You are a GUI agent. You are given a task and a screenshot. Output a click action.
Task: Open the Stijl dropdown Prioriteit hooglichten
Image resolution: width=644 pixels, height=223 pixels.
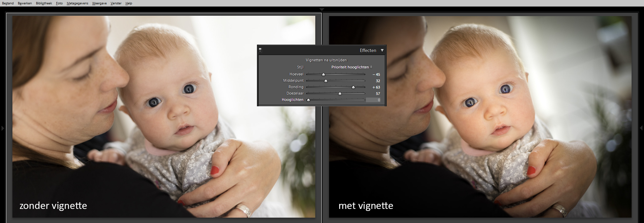pyautogui.click(x=352, y=67)
